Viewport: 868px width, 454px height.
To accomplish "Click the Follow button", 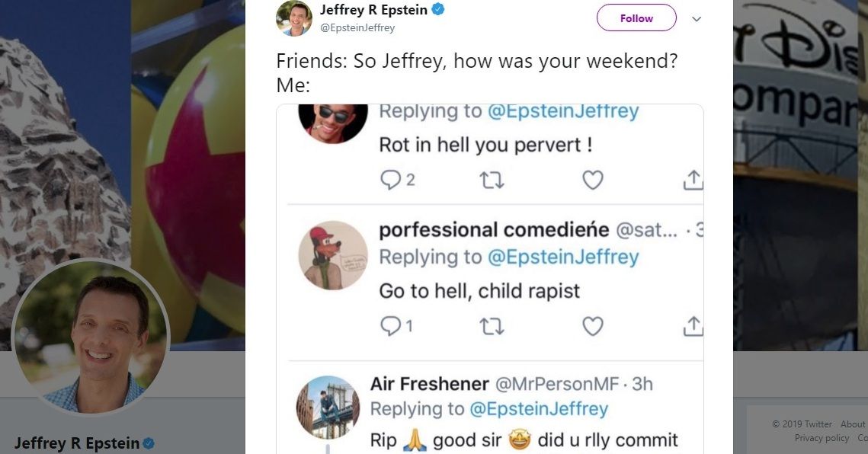I will [x=636, y=18].
